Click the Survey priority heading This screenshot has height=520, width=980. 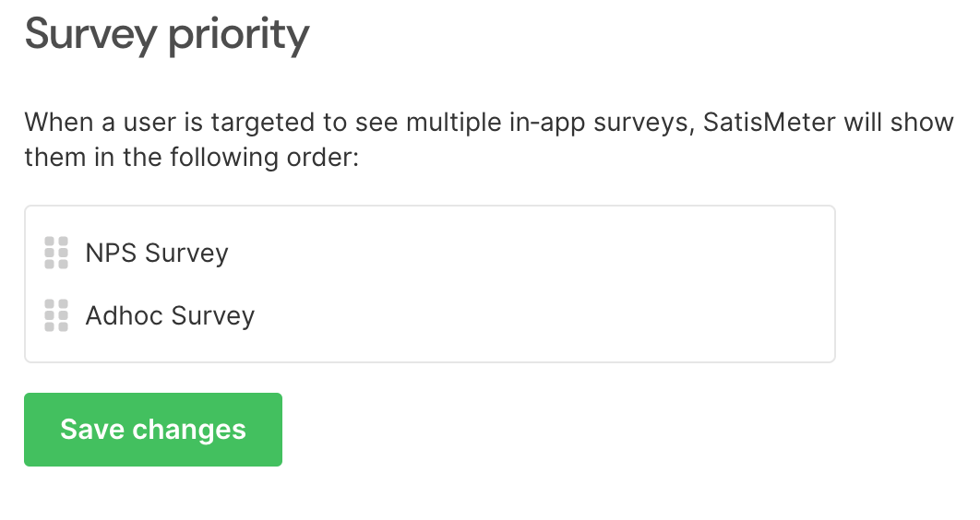pos(167,34)
